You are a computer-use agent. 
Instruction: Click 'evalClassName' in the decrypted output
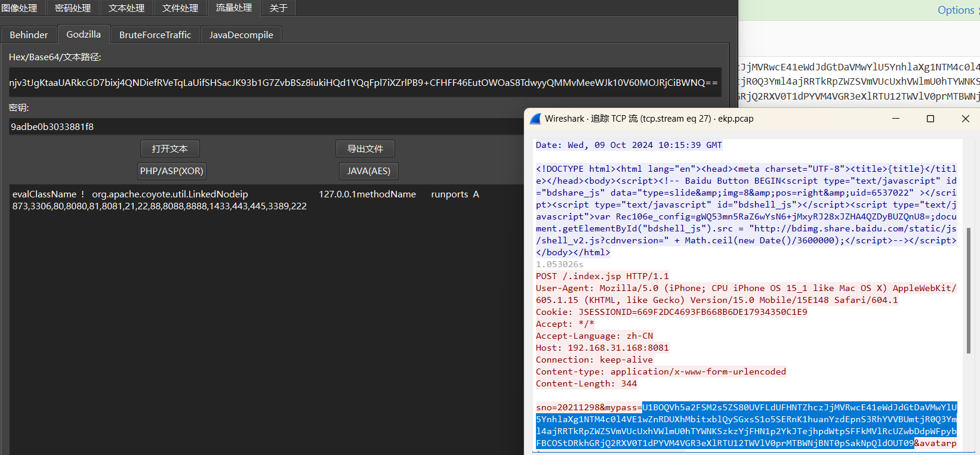44,194
